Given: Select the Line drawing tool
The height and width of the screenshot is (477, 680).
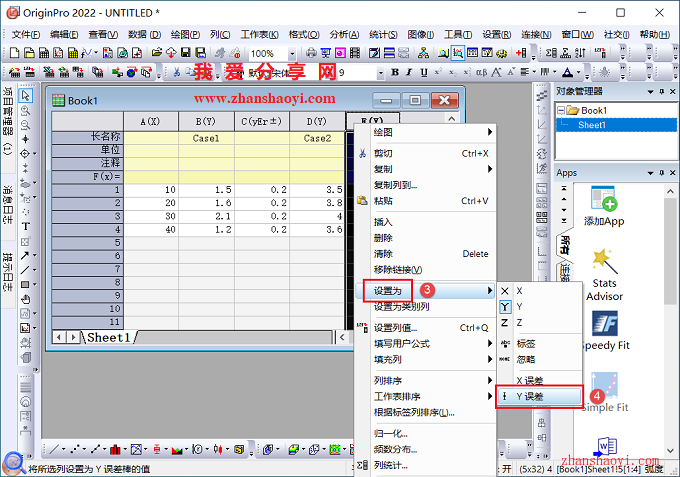Looking at the screenshot, I should tap(25, 270).
